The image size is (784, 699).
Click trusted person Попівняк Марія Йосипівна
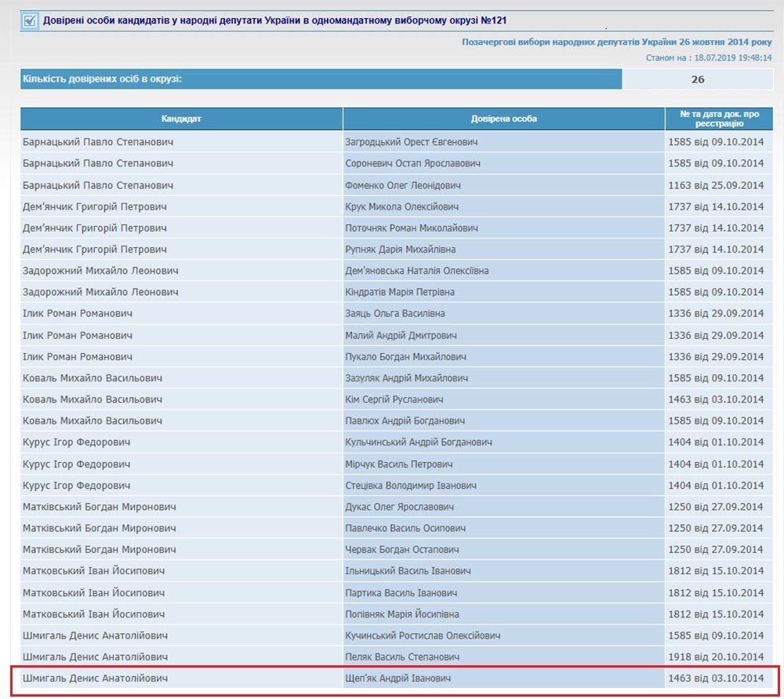tap(402, 614)
